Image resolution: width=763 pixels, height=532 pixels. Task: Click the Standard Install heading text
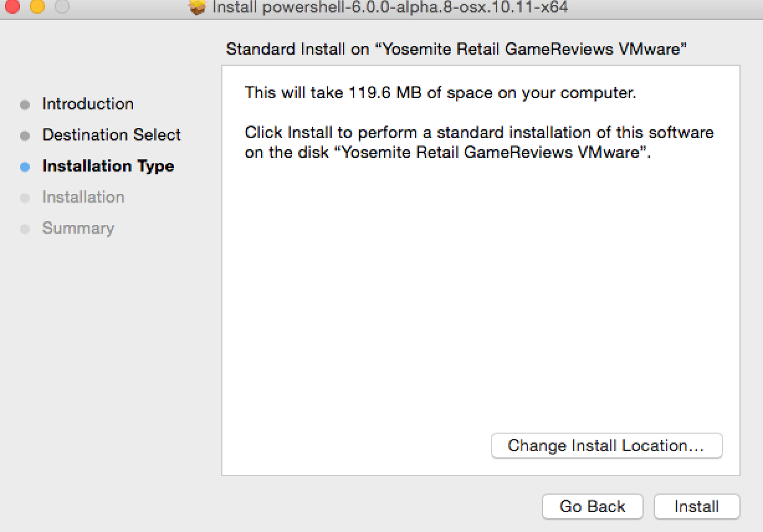pos(457,50)
